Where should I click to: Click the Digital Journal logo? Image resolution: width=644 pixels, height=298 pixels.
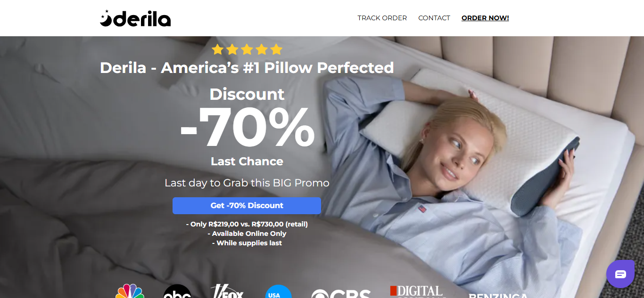coord(418,291)
